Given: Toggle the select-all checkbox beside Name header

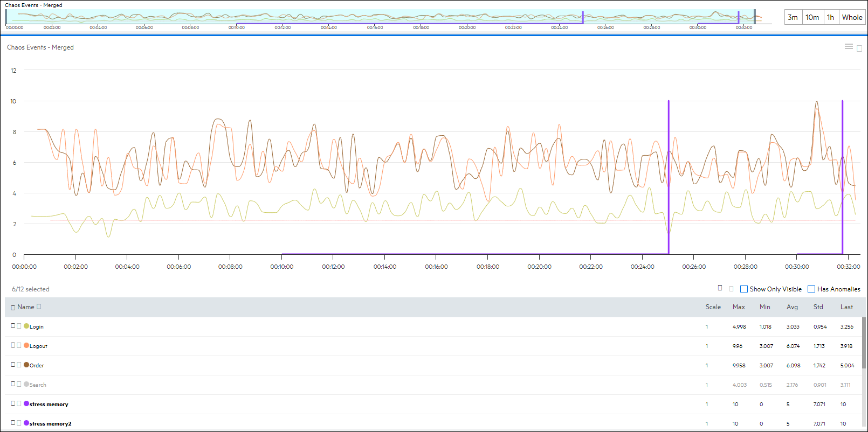Looking at the screenshot, I should [x=13, y=307].
